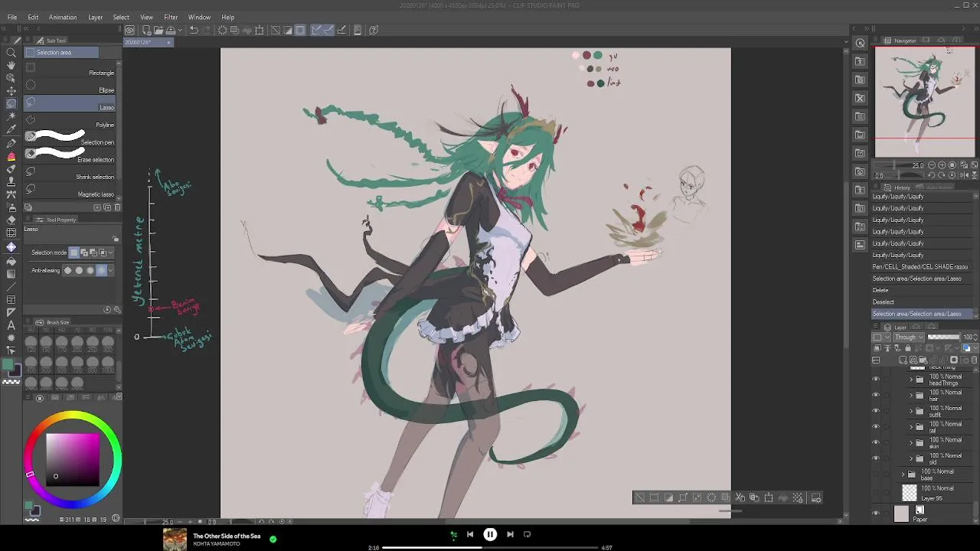Screen dimensions: 980x551
Task: Hide the old layer folder
Action: (876, 458)
